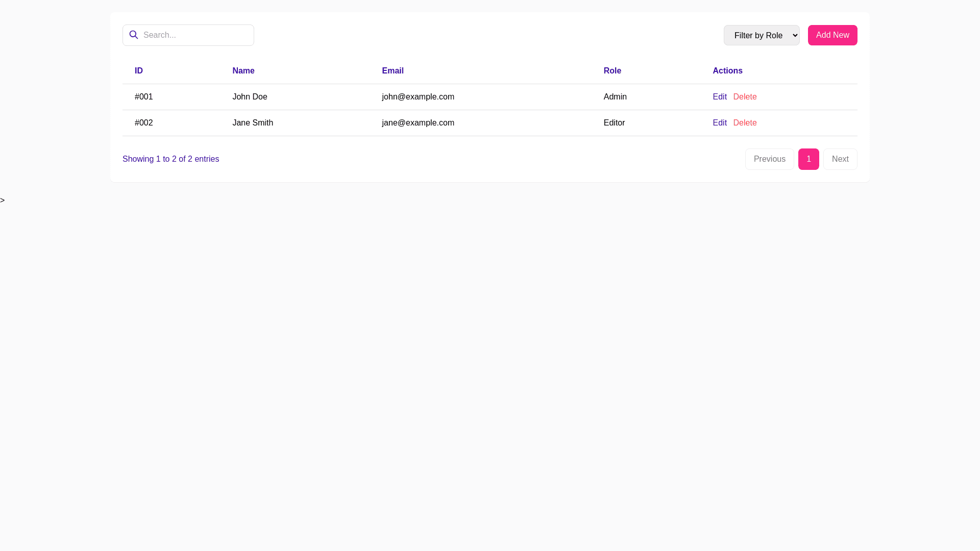Screen dimensions: 980x551
Task: Go to the Next page
Action: point(840,159)
